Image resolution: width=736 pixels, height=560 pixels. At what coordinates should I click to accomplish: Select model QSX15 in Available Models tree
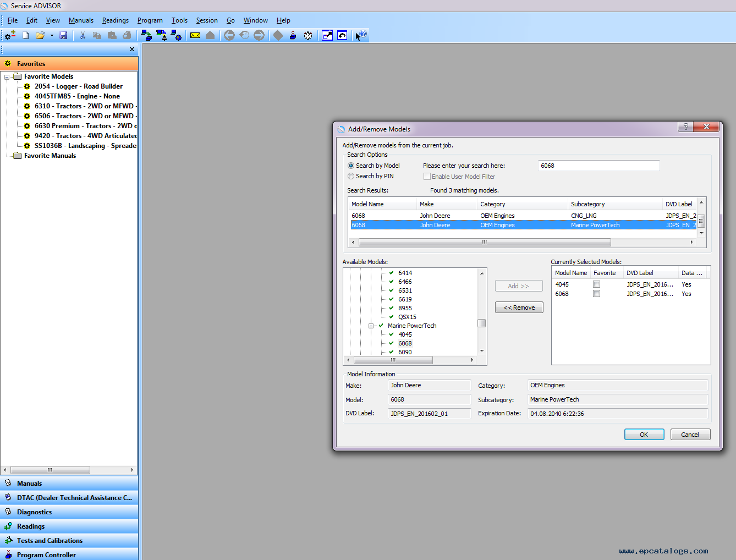tap(408, 317)
